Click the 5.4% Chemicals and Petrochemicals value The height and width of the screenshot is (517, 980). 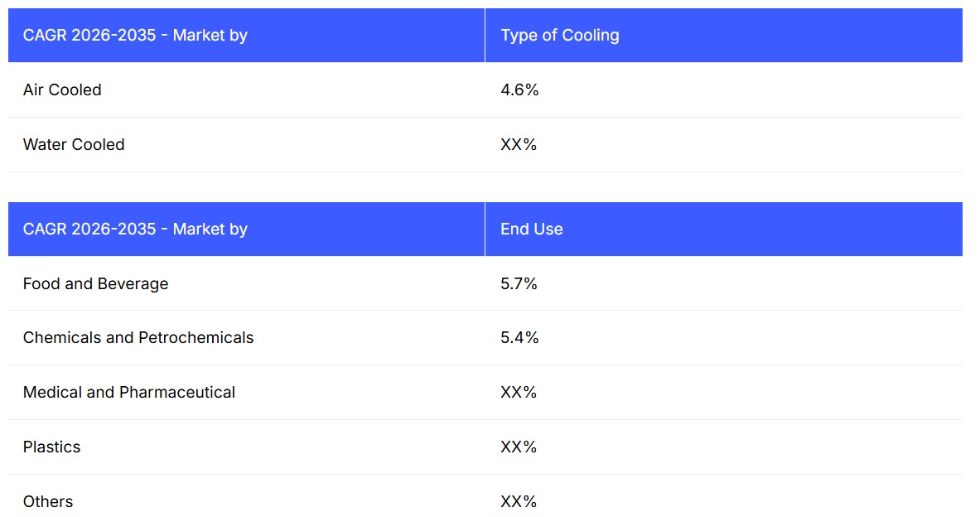click(x=519, y=338)
